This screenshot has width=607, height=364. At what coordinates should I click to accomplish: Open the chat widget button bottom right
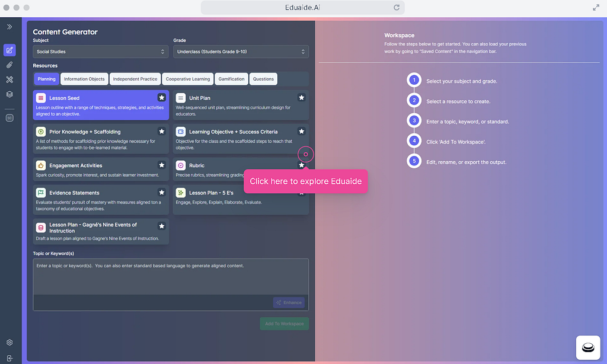(588, 347)
